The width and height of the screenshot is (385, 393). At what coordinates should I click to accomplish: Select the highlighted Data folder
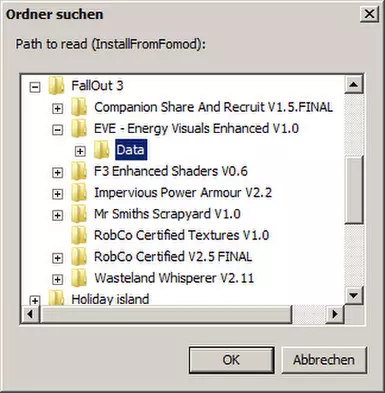click(x=131, y=150)
